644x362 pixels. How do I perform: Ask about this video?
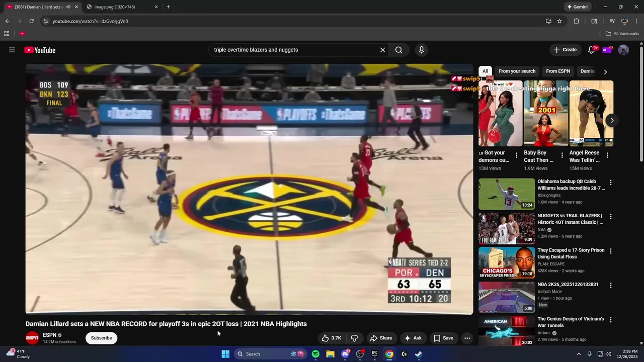coord(413,338)
